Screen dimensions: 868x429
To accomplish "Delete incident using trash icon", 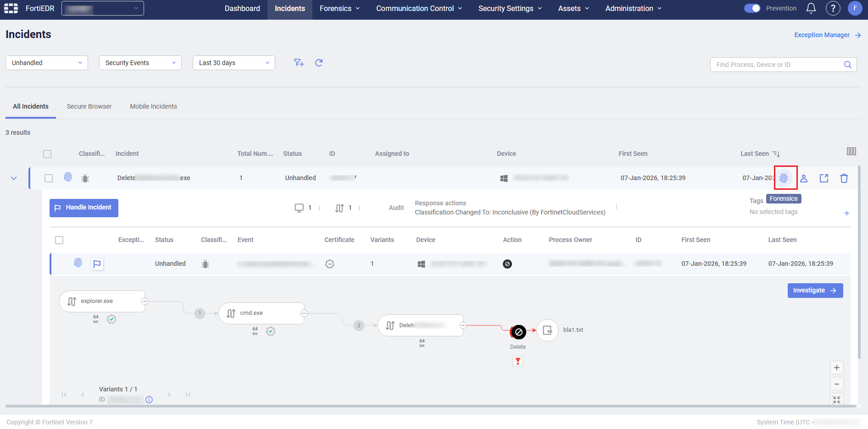I will coord(844,178).
